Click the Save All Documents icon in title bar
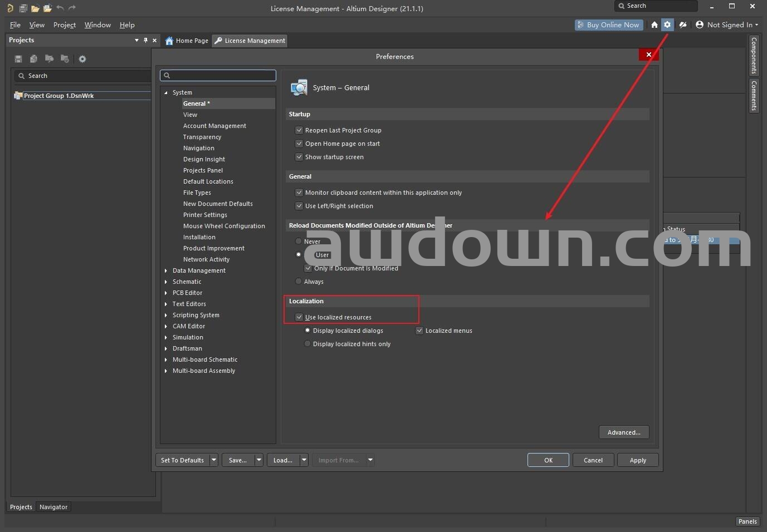767x532 pixels. (x=23, y=8)
